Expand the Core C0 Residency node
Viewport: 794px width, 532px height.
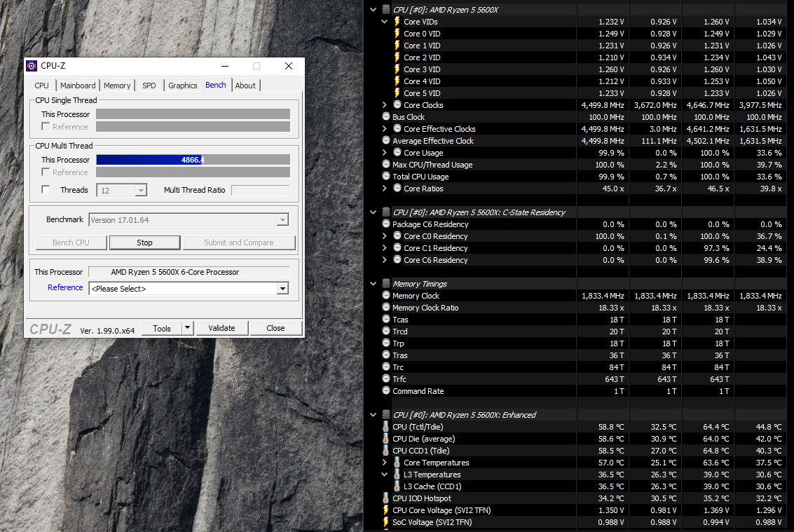(384, 236)
